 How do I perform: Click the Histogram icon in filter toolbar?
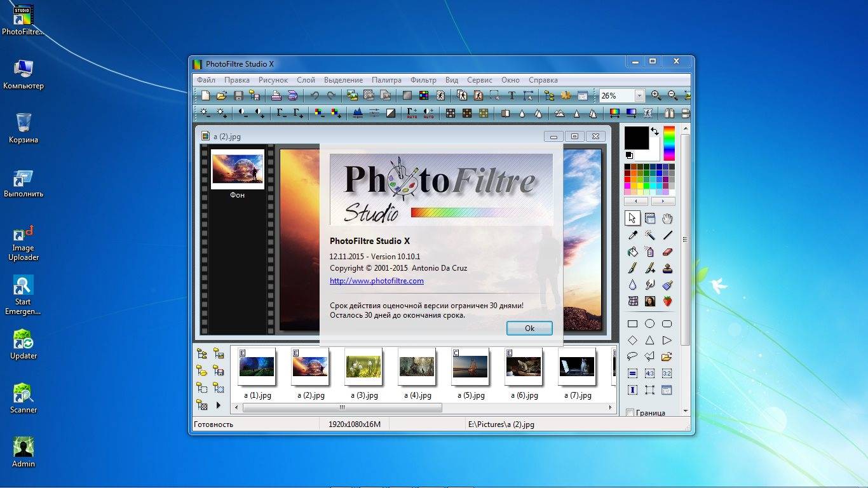pyautogui.click(x=358, y=113)
